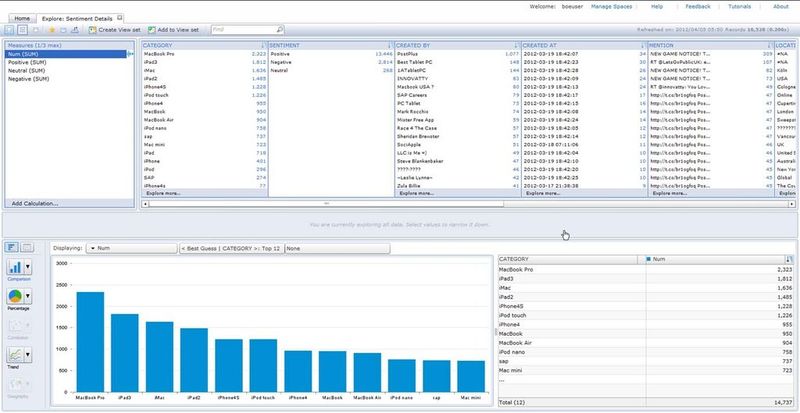The image size is (800, 413).
Task: Select the Percentage pie chart icon
Action: pos(15,296)
